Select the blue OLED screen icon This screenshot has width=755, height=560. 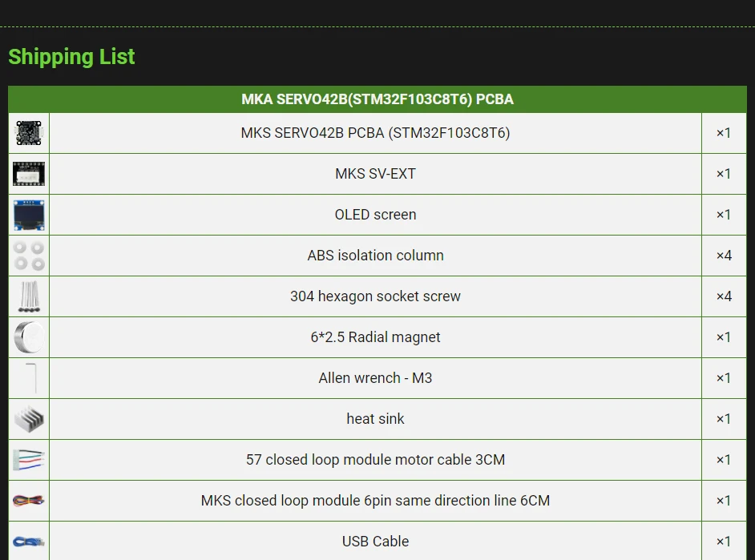tap(29, 215)
